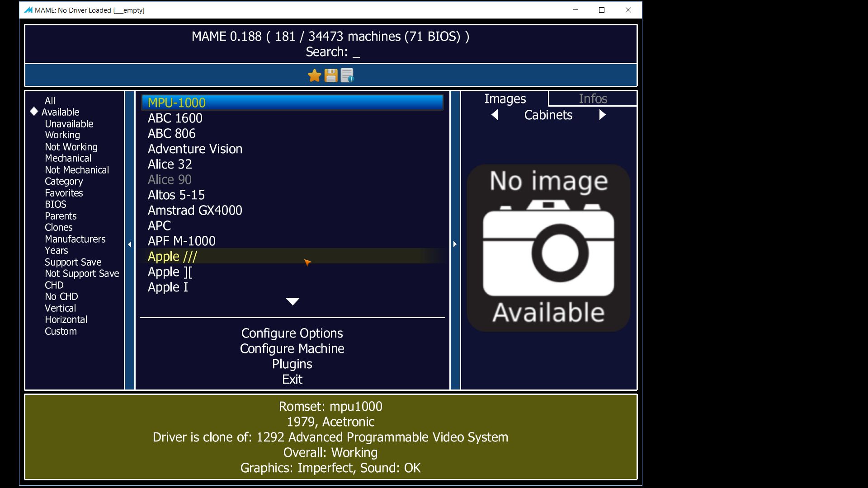
Task: Click the No image Available thumbnail
Action: [548, 248]
